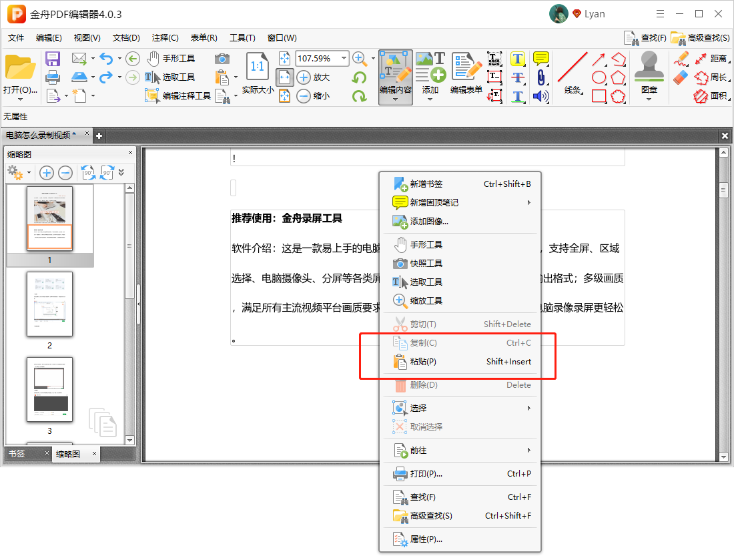Open the 工具(T) menu
This screenshot has height=560, width=734.
tap(242, 38)
